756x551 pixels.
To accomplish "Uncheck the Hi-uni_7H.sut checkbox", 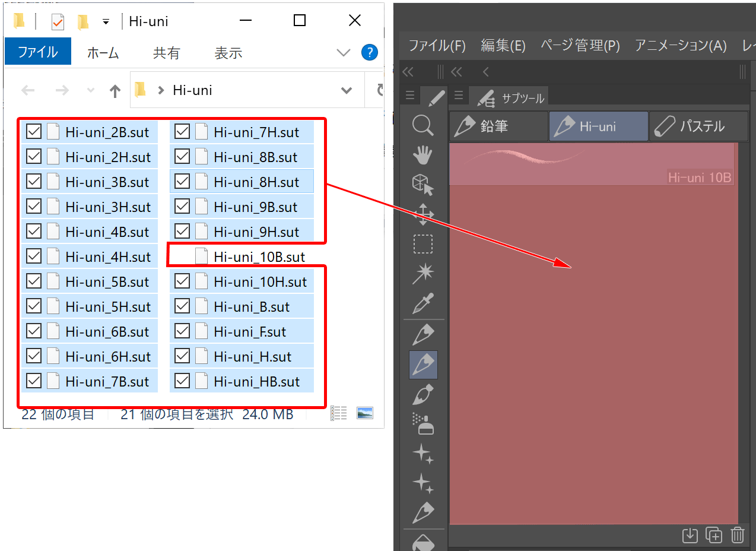I will tap(182, 132).
